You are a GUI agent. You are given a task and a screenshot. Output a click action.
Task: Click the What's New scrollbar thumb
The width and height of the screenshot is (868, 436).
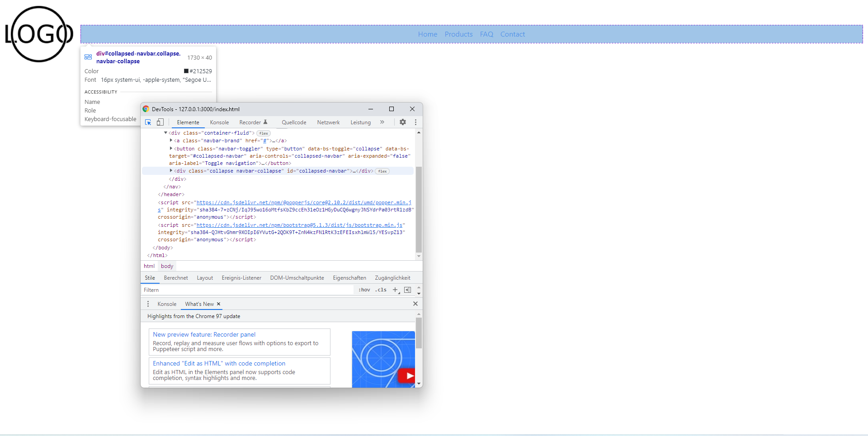pos(419,333)
